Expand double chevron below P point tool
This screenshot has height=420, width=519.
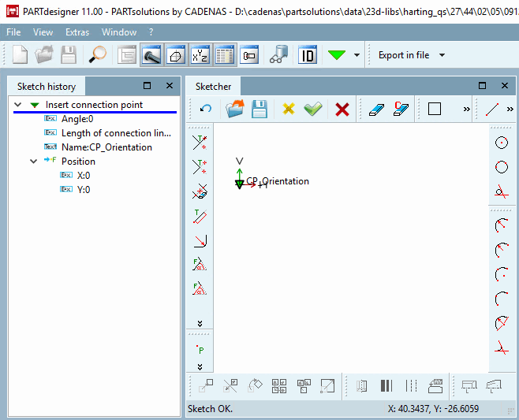pos(200,366)
